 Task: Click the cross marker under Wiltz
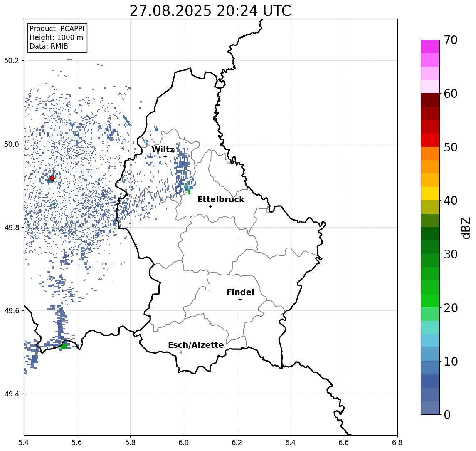point(165,156)
